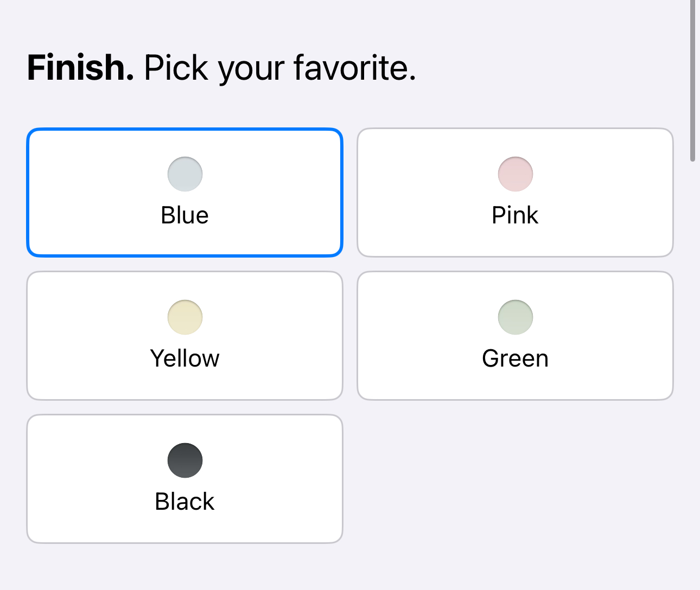This screenshot has height=590, width=700.
Task: Click the "Pick your favorite." heading text
Action: [x=279, y=68]
